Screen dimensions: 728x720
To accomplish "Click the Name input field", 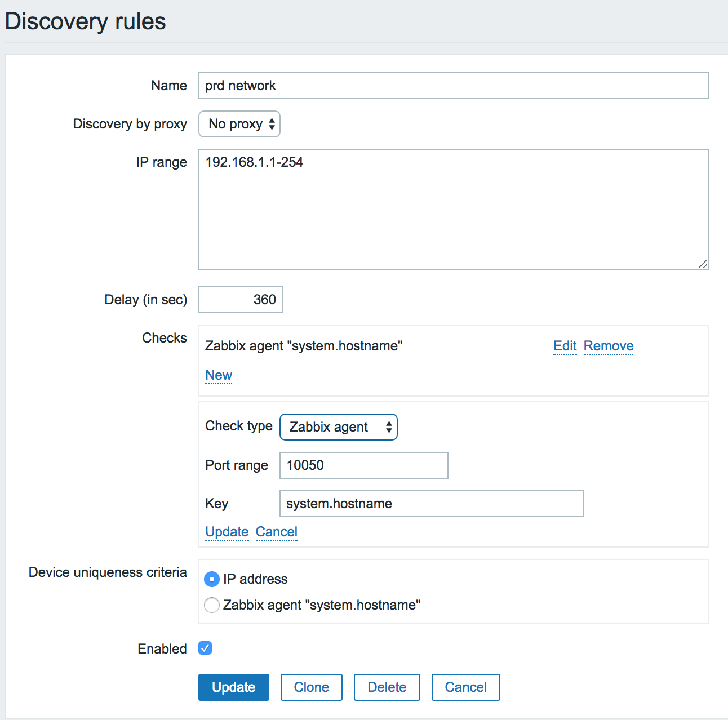I will coord(453,86).
